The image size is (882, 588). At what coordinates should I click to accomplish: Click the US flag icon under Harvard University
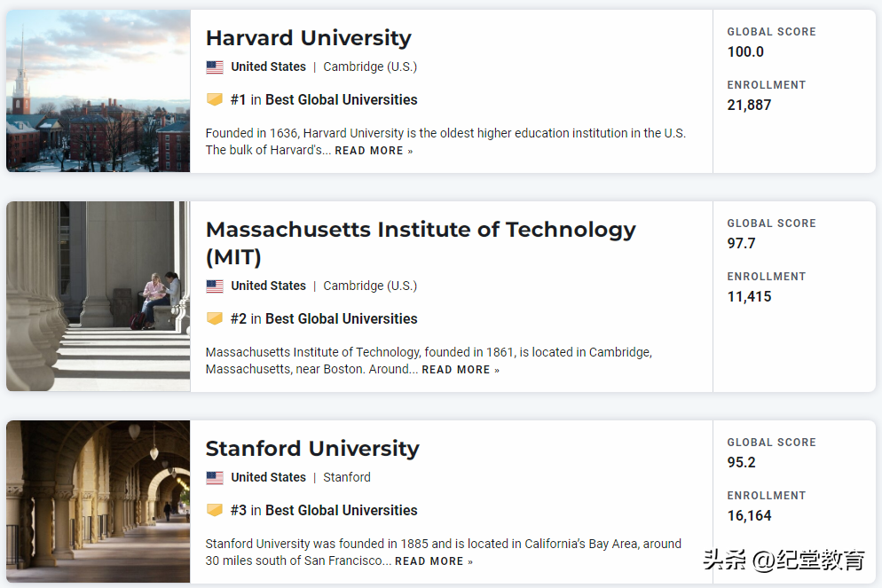coord(215,67)
